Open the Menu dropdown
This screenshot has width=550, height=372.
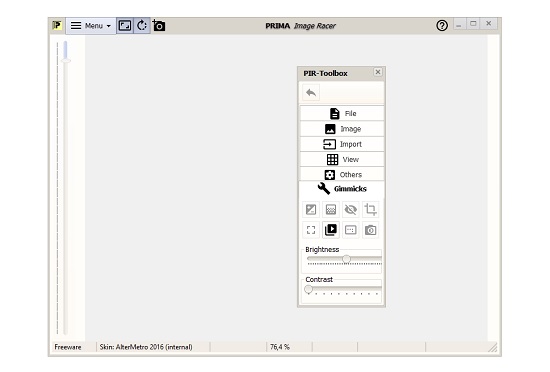click(90, 26)
